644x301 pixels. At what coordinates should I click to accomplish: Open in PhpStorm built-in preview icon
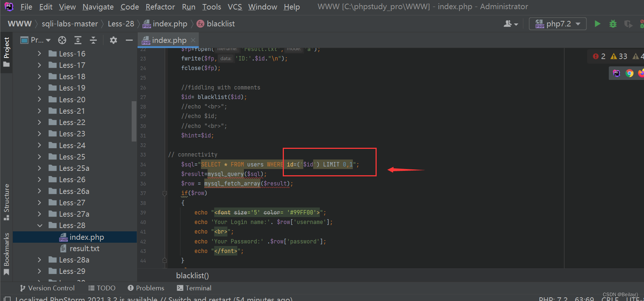(616, 73)
